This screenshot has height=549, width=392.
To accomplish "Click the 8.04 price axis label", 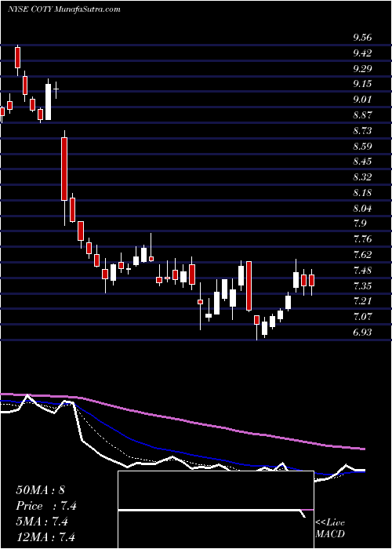I will pyautogui.click(x=362, y=209).
